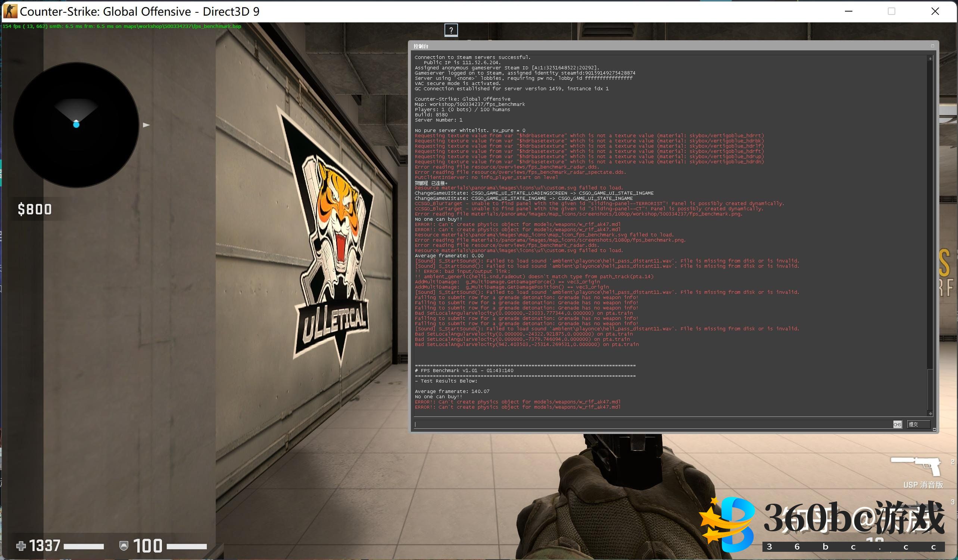Click the $800 money display

click(35, 209)
